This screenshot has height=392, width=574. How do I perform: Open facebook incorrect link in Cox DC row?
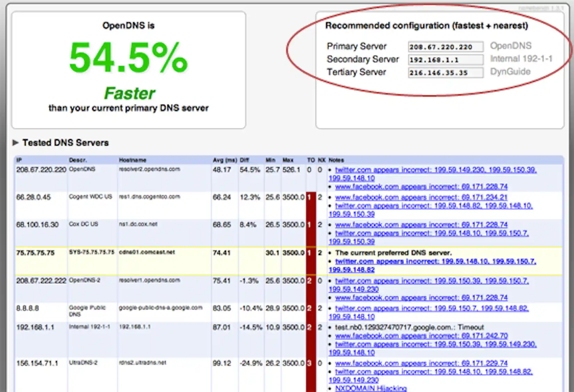click(x=421, y=225)
